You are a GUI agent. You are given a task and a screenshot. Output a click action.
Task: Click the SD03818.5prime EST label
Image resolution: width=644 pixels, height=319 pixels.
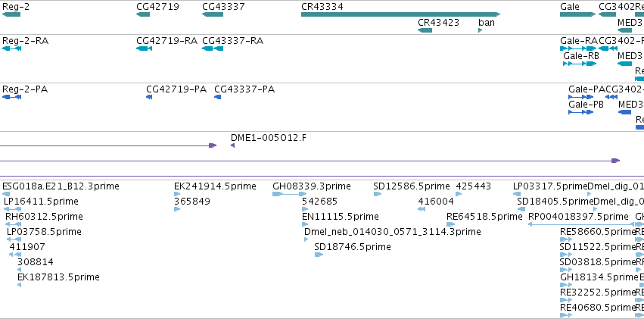(598, 262)
